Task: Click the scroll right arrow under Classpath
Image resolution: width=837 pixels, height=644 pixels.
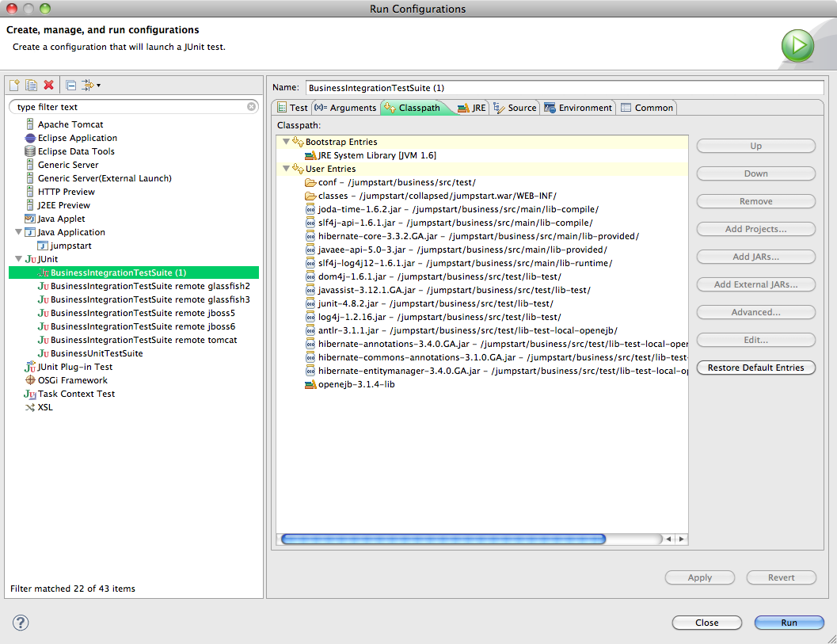Action: click(x=682, y=539)
